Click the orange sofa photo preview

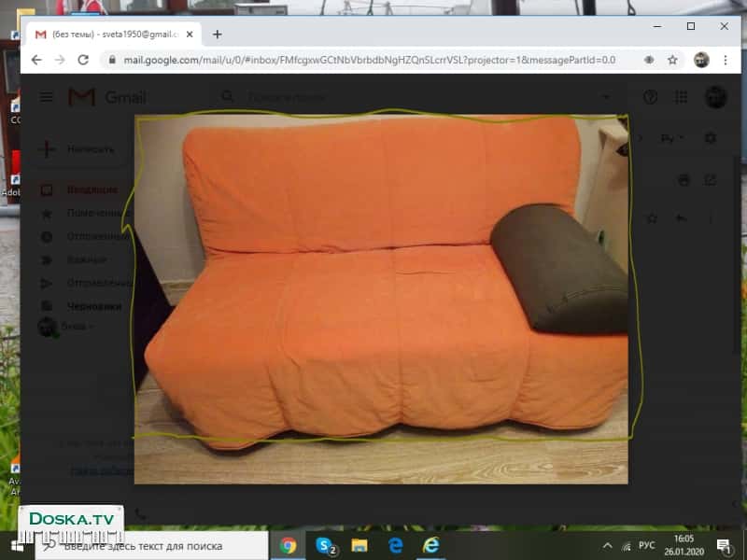pos(381,299)
